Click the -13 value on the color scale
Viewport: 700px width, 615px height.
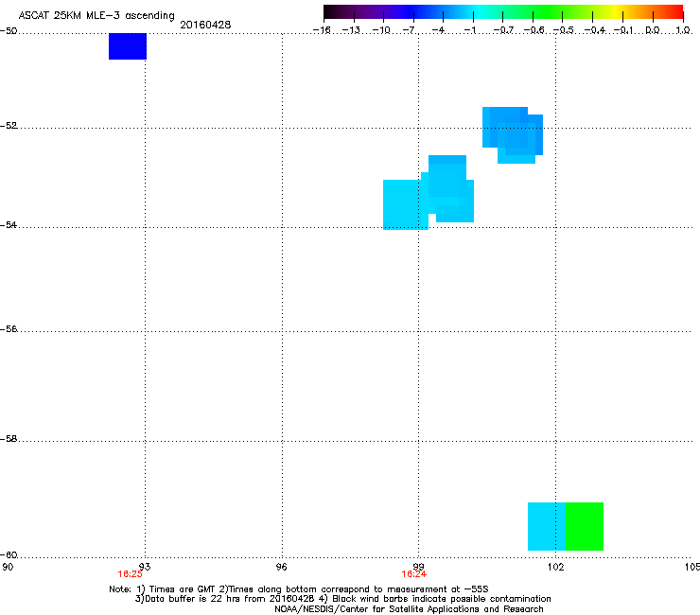point(351,30)
